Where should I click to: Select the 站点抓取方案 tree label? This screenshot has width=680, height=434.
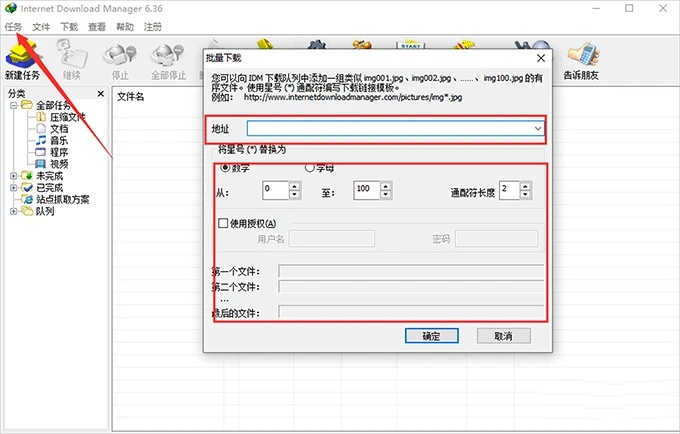click(x=63, y=199)
